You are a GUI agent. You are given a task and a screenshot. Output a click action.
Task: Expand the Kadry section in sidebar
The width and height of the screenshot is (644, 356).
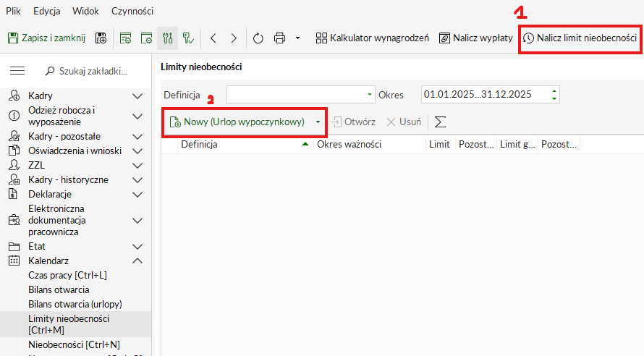click(137, 96)
